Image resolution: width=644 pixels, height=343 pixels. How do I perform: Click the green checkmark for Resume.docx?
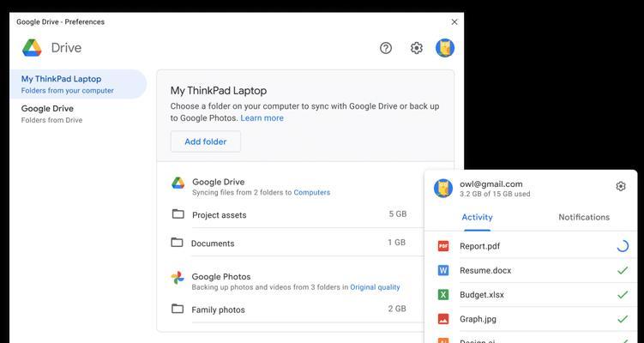(623, 270)
